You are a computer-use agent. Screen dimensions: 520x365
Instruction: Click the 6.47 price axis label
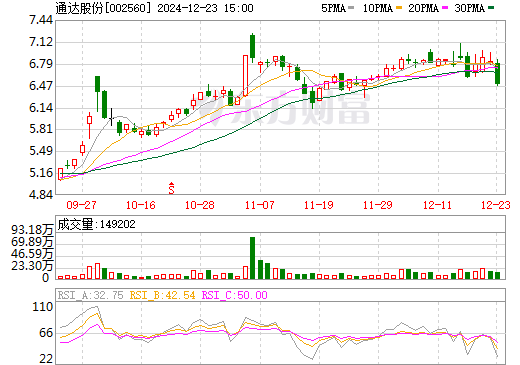(x=41, y=86)
